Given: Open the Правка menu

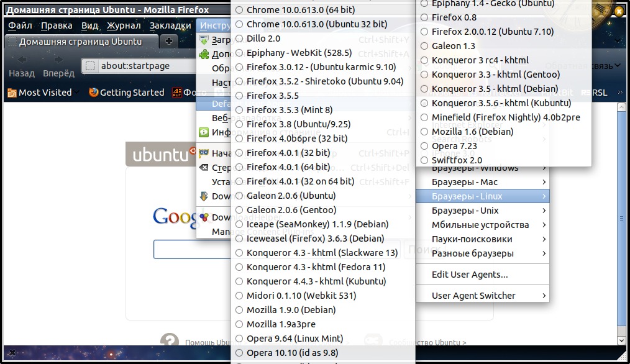Looking at the screenshot, I should coord(57,25).
